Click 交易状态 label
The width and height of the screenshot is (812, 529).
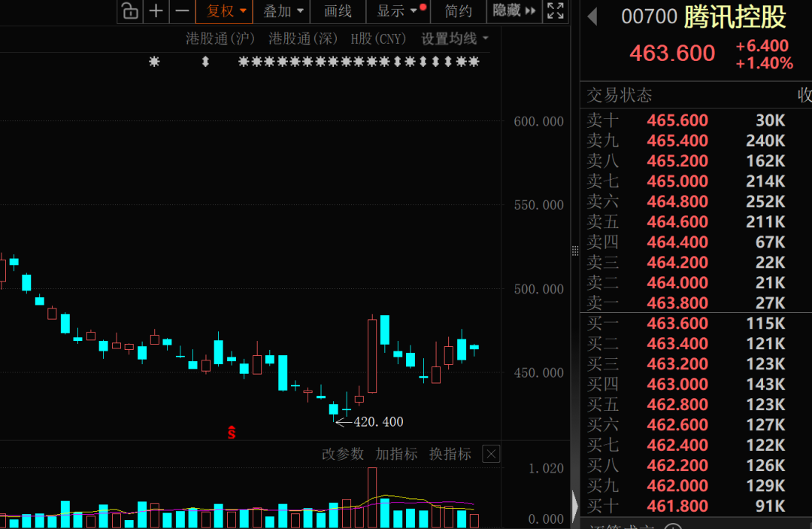(619, 96)
